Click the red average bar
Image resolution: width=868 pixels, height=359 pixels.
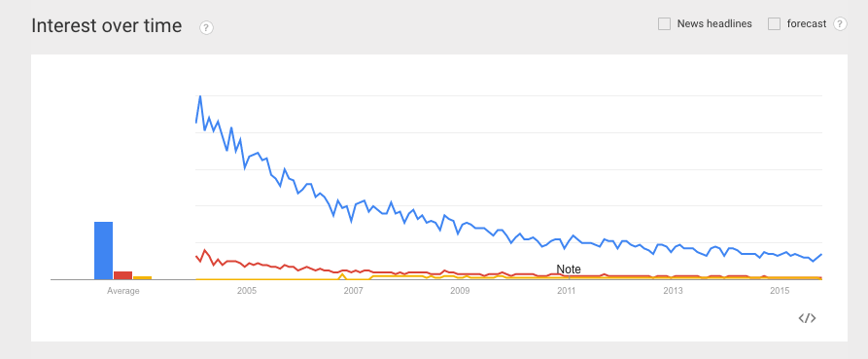pos(122,275)
